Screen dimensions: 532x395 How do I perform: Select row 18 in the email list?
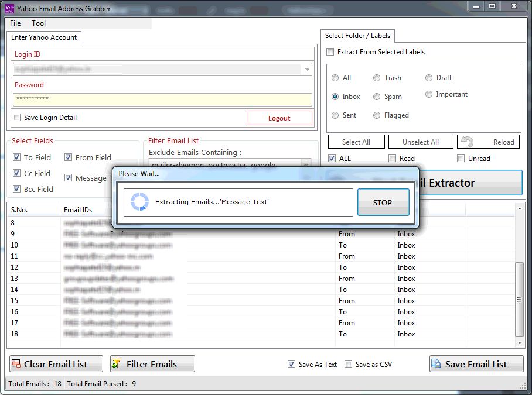tap(261, 334)
